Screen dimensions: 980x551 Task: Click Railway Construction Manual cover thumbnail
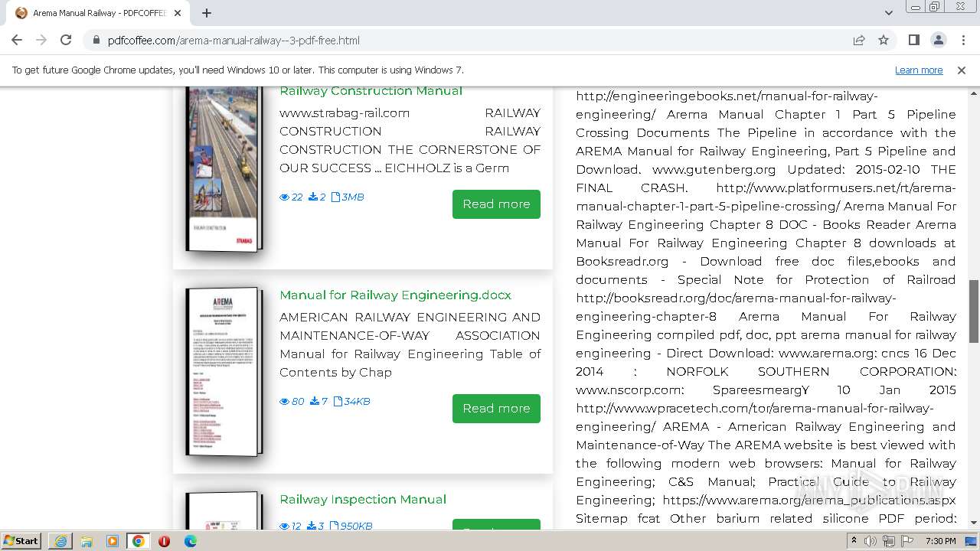224,168
